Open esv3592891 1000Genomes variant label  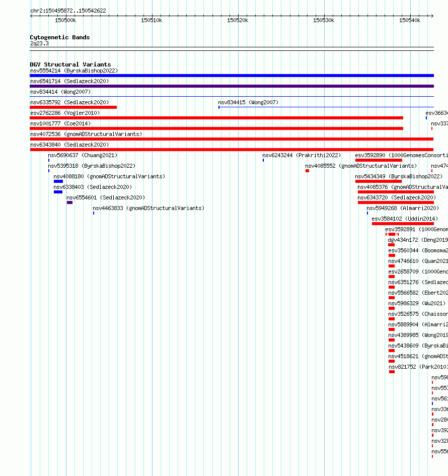tap(416, 229)
